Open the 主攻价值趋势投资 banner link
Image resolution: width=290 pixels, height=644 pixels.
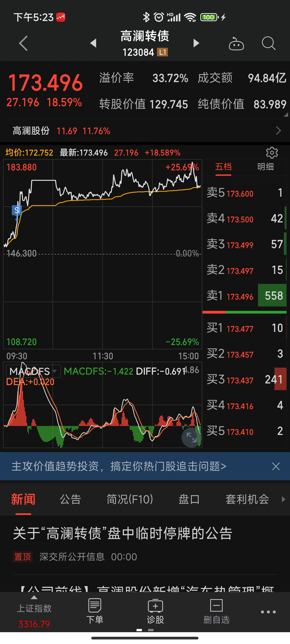119,466
